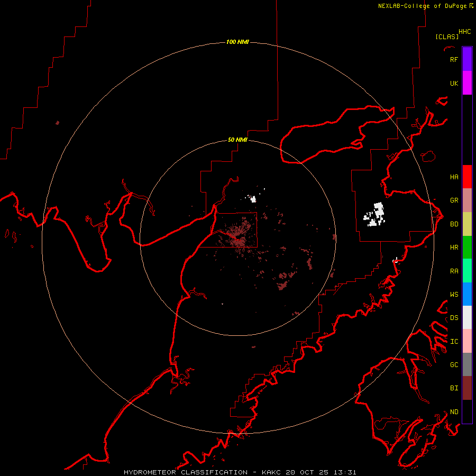The width and height of the screenshot is (476, 476).
Task: Click the HYDROMETEOR CLASSIFICATION title text
Action: pyautogui.click(x=186, y=472)
